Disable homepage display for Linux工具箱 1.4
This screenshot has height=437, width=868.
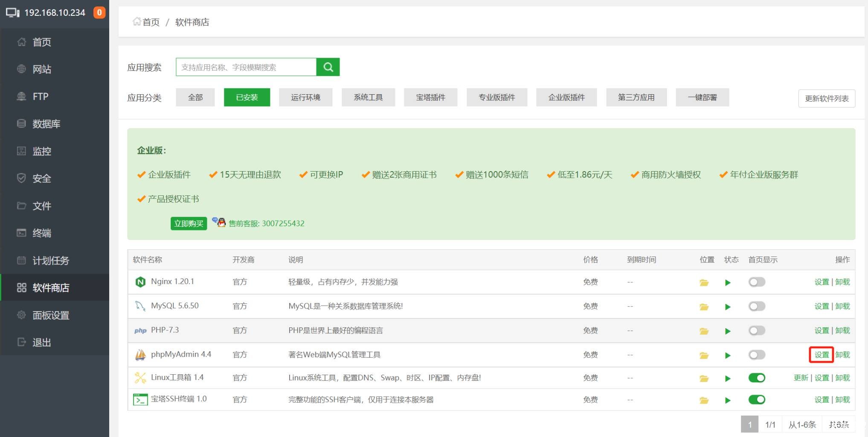(757, 378)
